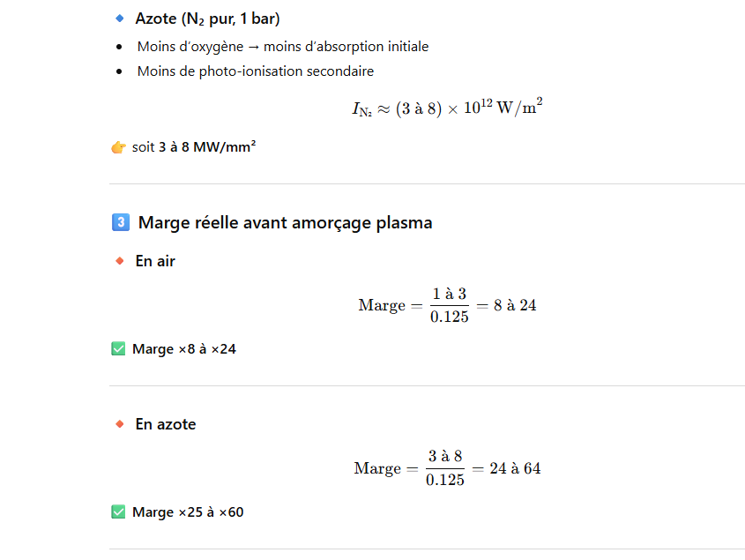The image size is (745, 560).
Task: Click the orange diamond beside En azote
Action: click(x=121, y=424)
